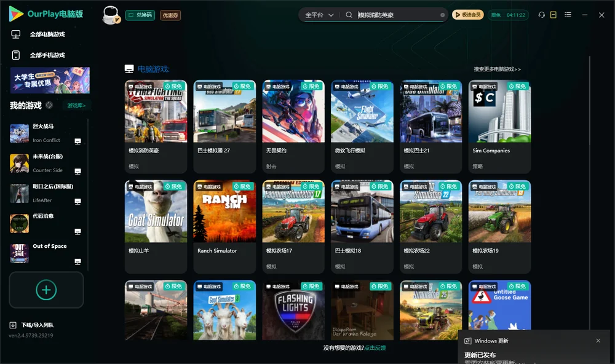Screen dimensions: 615x364
Task: Open the user avatar profile
Action: click(x=111, y=15)
